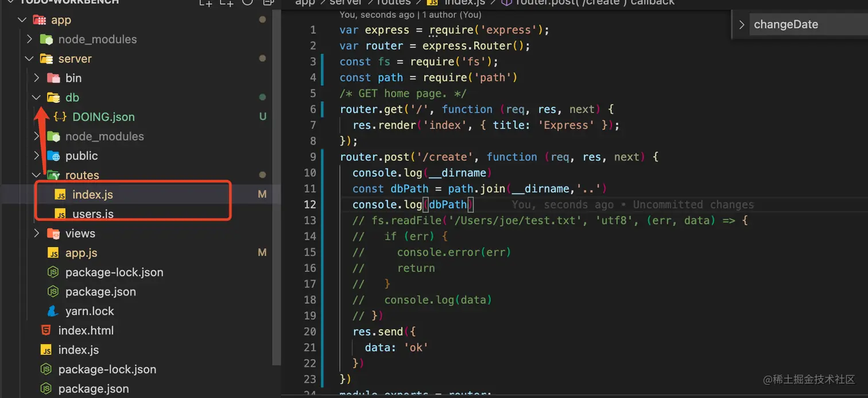
Task: Click the routes folder icon
Action: [x=53, y=175]
